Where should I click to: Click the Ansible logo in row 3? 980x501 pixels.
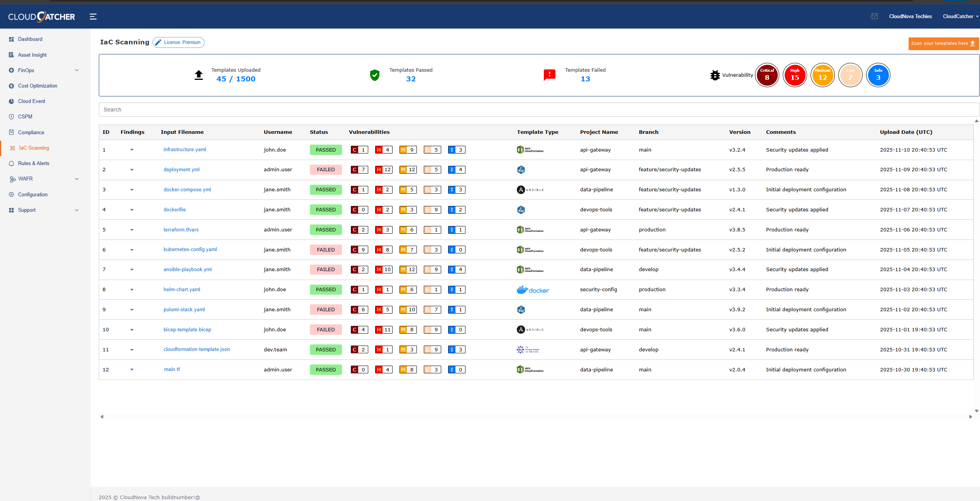pos(530,190)
